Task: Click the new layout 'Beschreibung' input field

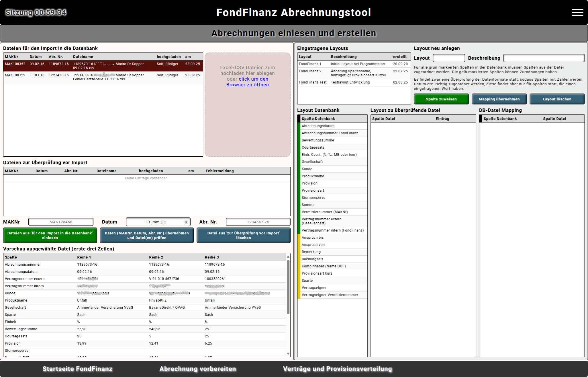Action: [x=544, y=58]
